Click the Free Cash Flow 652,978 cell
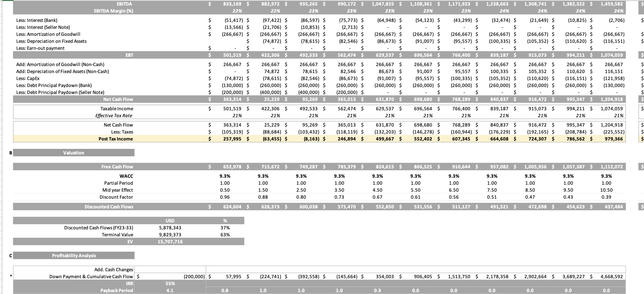 (x=232, y=167)
